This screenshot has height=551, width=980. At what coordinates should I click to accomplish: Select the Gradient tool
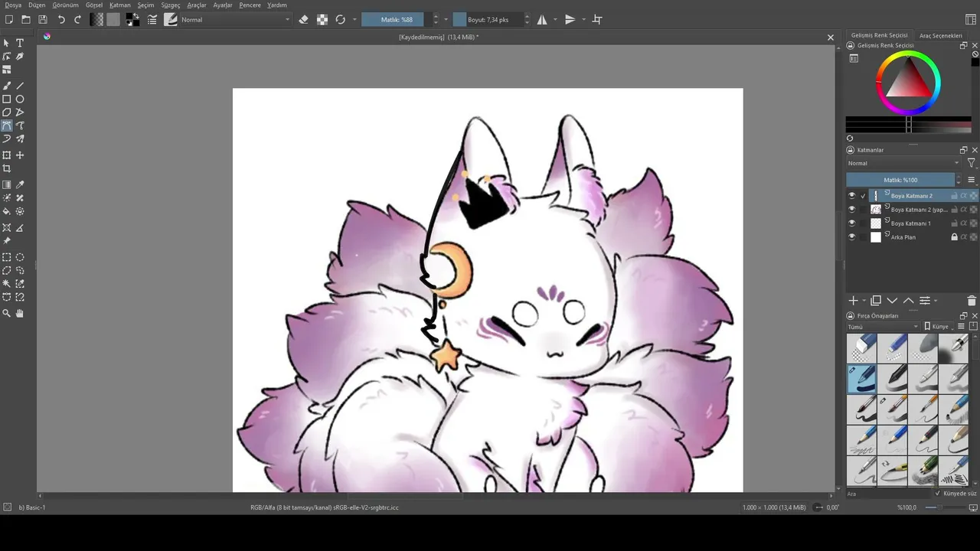[x=7, y=184]
